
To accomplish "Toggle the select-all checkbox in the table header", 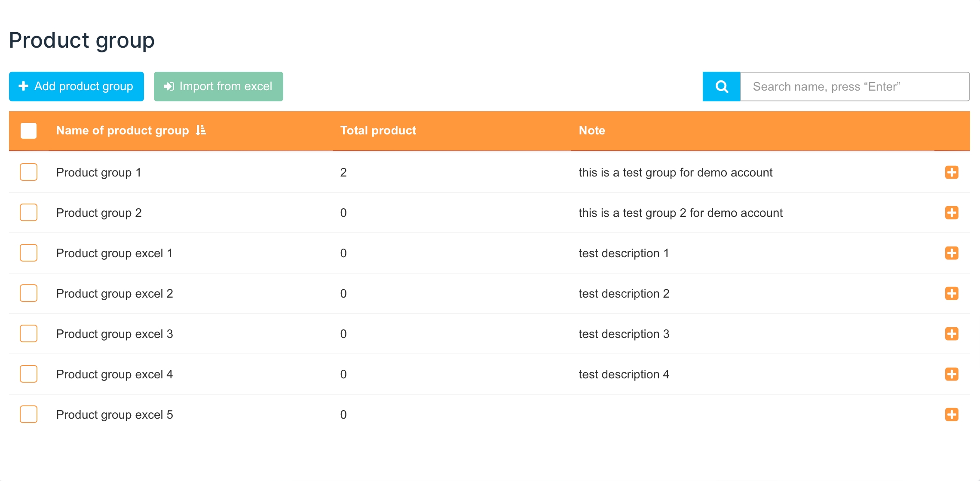I will point(28,131).
